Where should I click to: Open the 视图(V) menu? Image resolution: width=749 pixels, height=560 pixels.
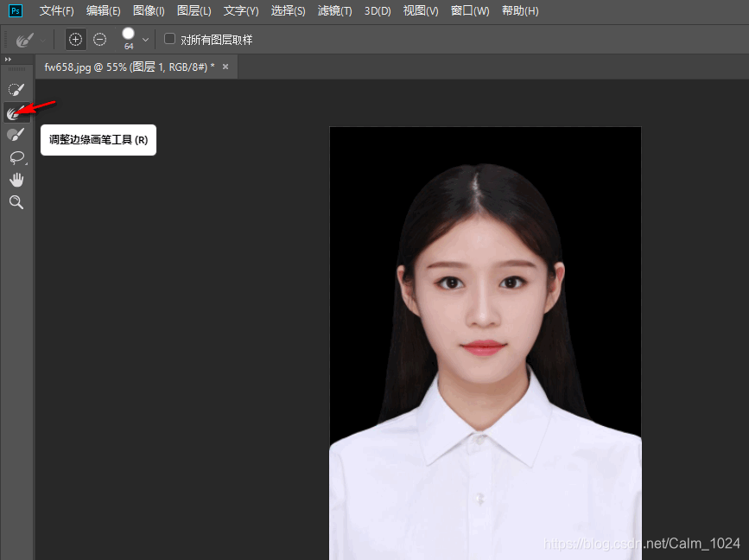point(421,10)
